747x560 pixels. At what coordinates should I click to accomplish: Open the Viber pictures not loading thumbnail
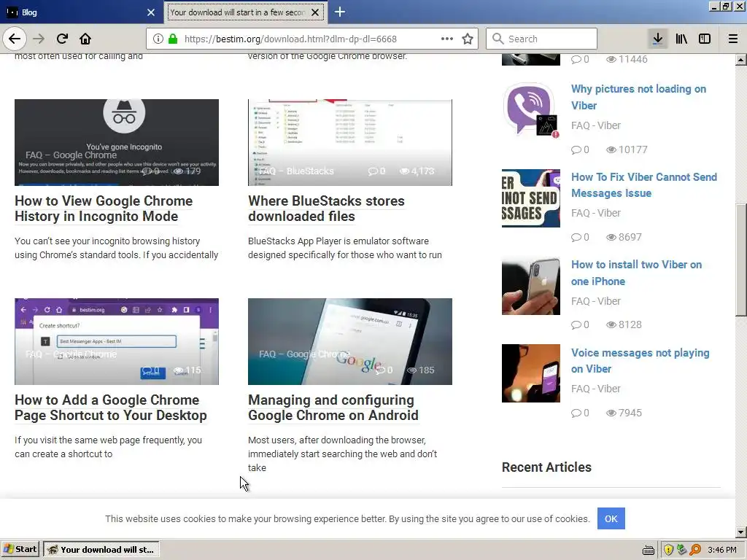(531, 111)
